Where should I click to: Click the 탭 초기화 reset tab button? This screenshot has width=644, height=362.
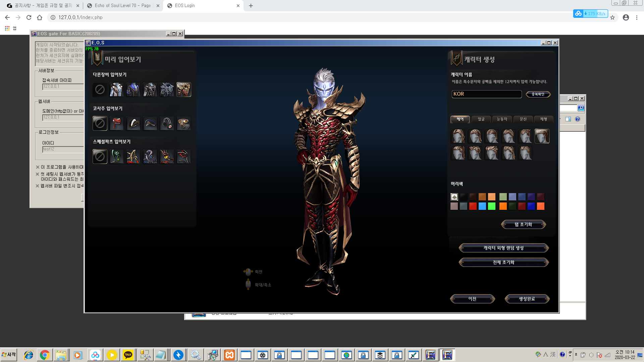[523, 224]
